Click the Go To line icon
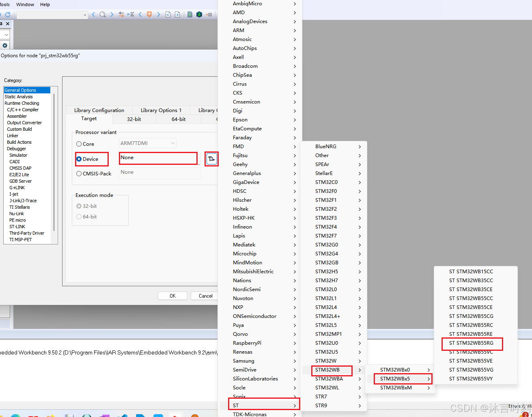532x417 pixels. (x=131, y=14)
